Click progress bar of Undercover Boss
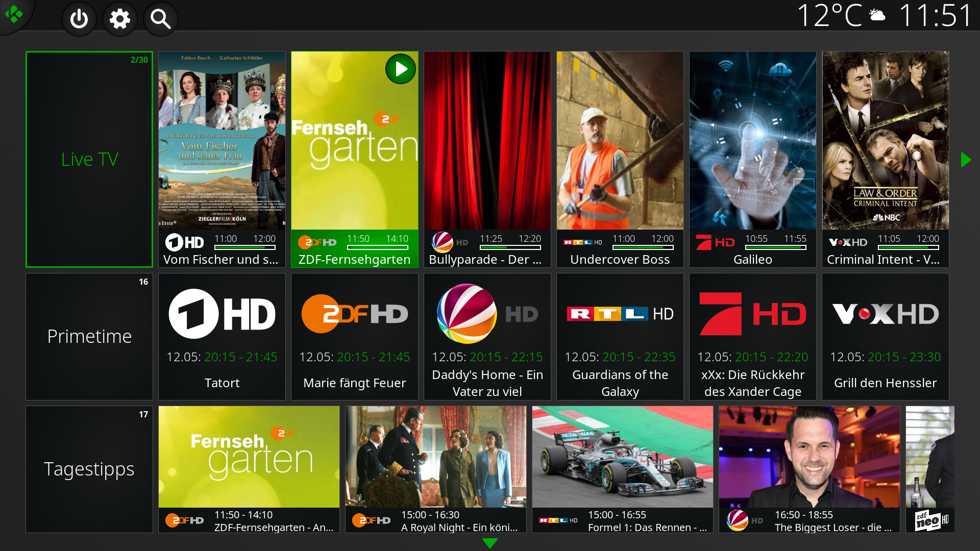980x551 pixels. click(643, 247)
